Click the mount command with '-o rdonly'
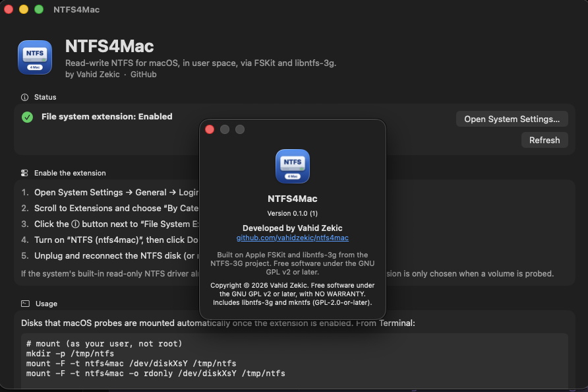The width and height of the screenshot is (588, 392). (x=156, y=374)
